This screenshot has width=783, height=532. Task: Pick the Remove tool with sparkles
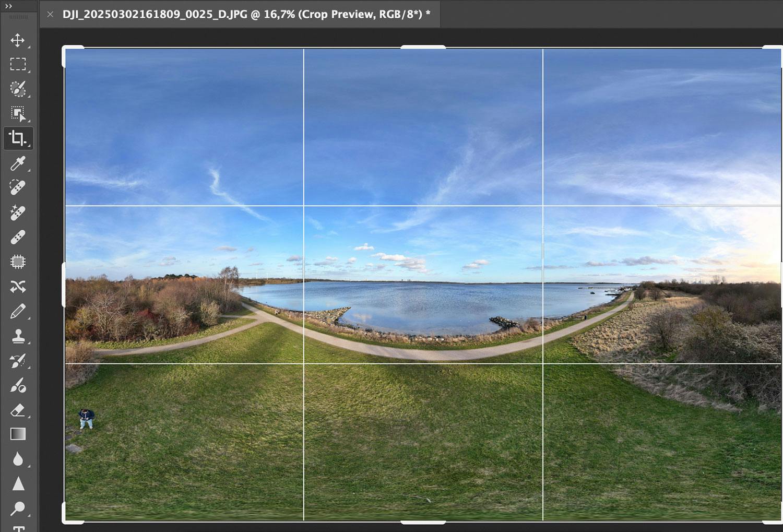(x=18, y=212)
